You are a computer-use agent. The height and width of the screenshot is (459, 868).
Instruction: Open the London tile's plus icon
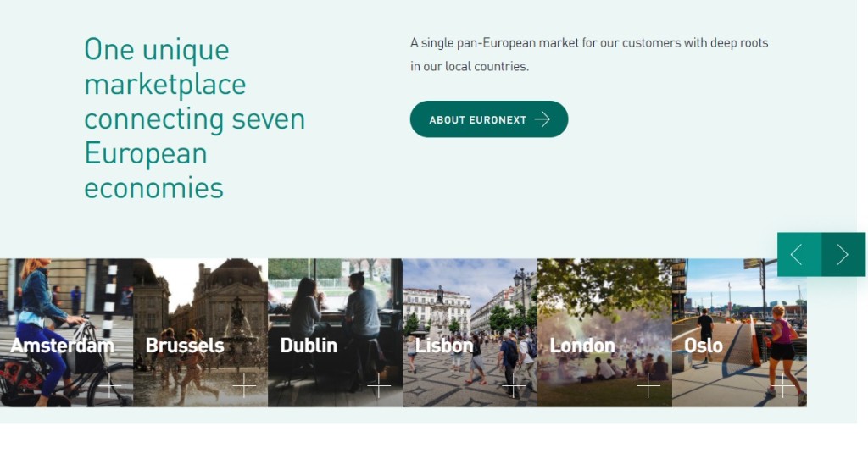pyautogui.click(x=648, y=385)
